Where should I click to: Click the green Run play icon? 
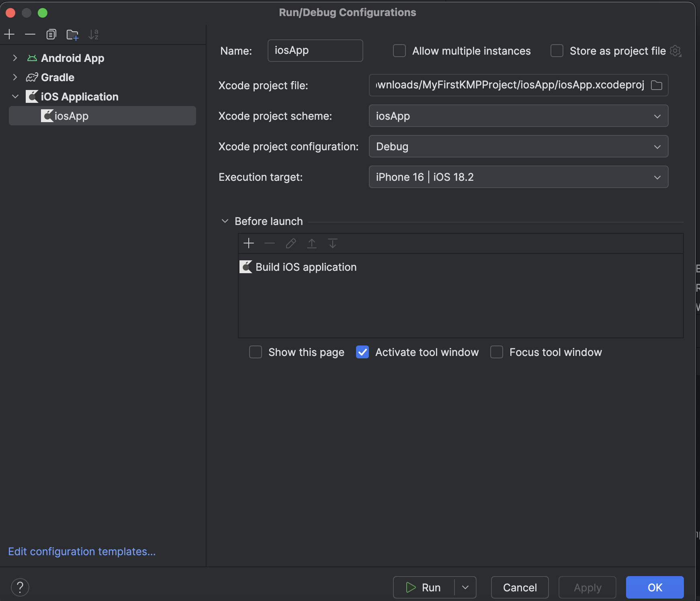coord(411,588)
